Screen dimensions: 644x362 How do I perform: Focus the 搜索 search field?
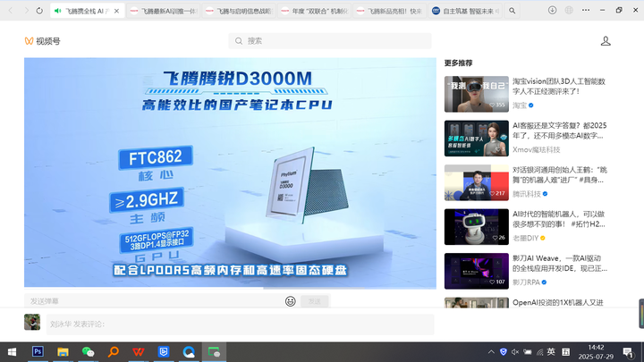click(x=330, y=41)
